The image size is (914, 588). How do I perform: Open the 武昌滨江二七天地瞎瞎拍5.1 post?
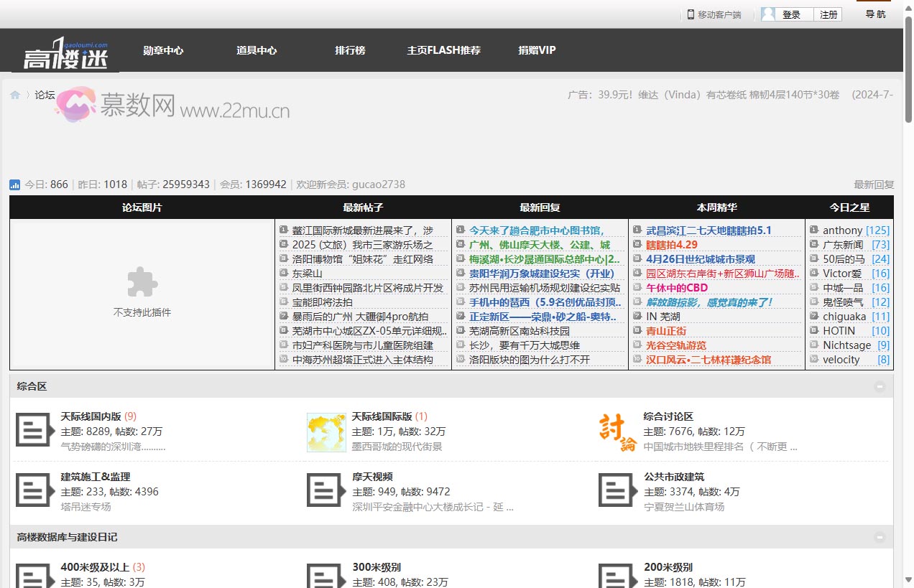point(708,230)
